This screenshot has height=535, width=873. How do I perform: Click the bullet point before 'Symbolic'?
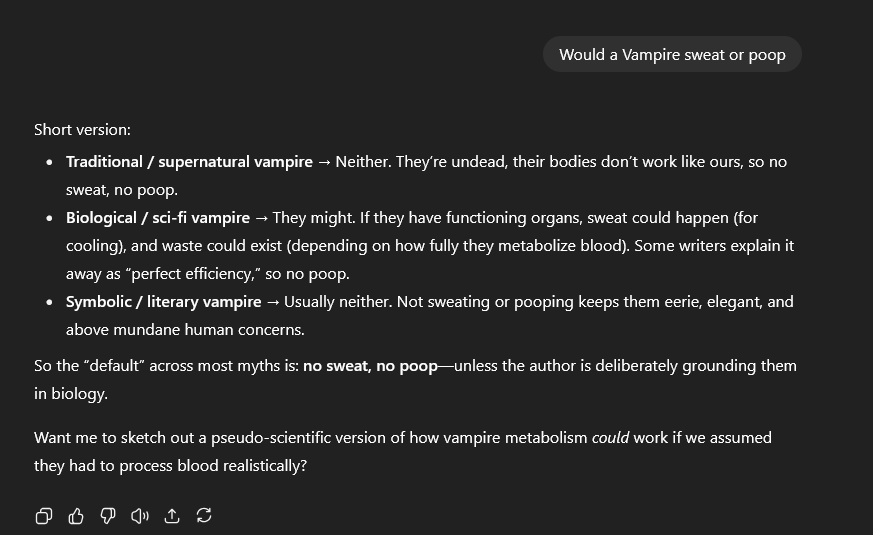[50, 302]
